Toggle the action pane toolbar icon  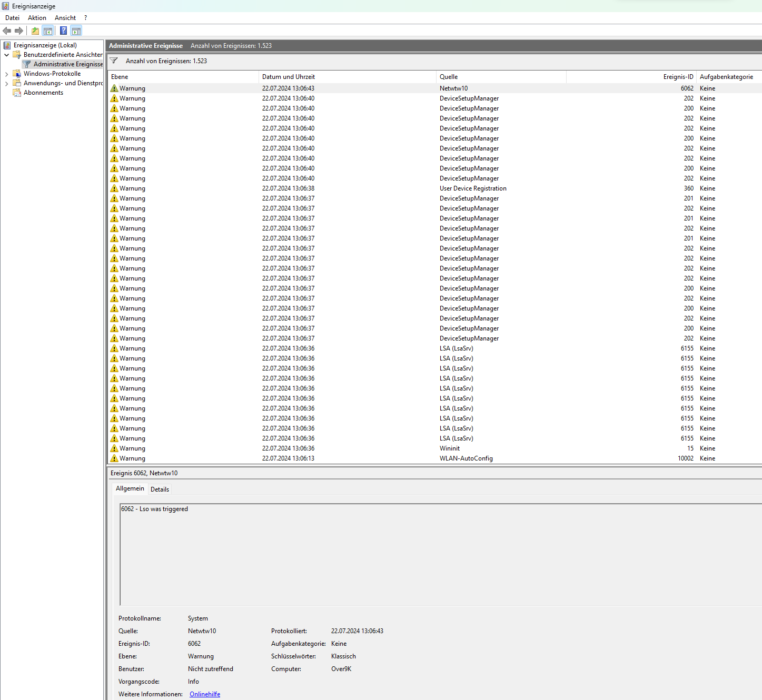point(76,31)
